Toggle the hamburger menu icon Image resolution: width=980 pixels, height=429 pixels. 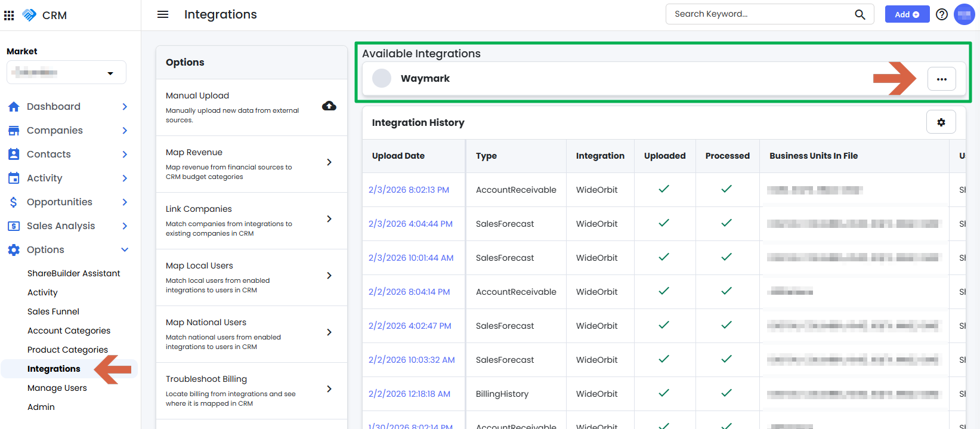pyautogui.click(x=163, y=14)
